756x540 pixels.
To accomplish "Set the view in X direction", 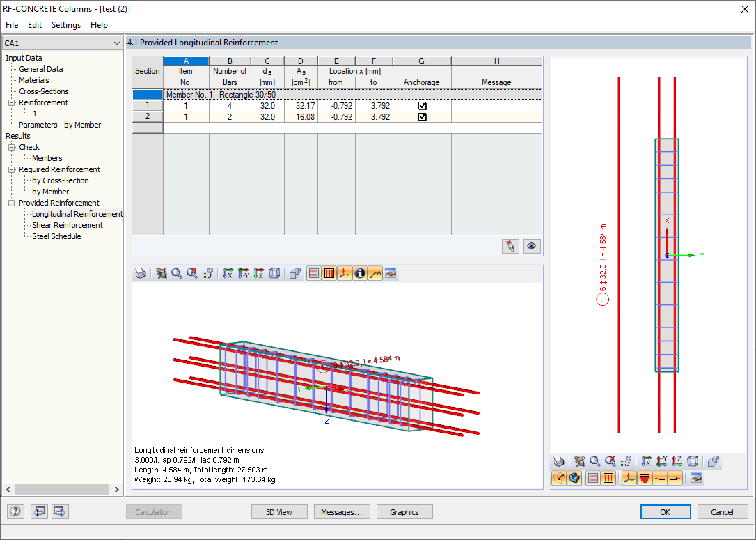I will [227, 273].
